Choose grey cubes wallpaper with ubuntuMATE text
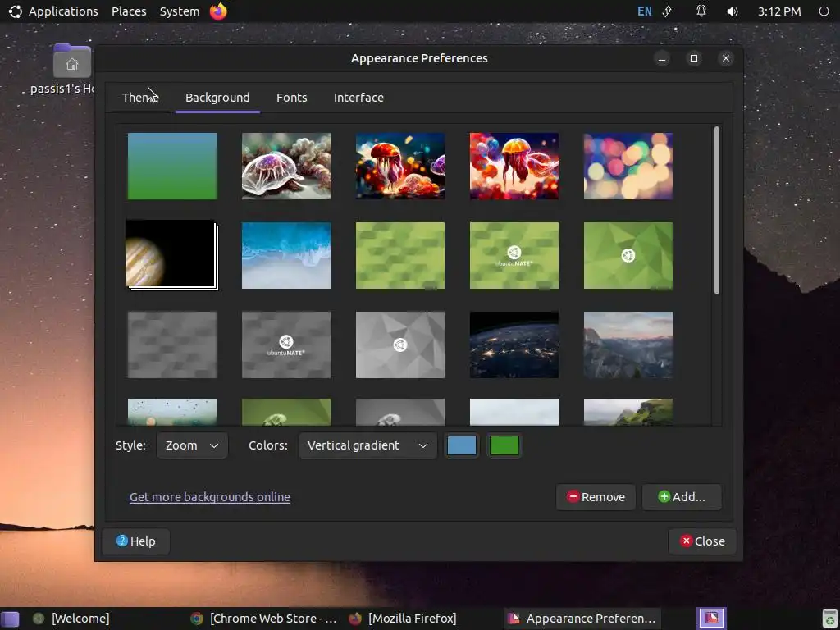 click(x=286, y=345)
